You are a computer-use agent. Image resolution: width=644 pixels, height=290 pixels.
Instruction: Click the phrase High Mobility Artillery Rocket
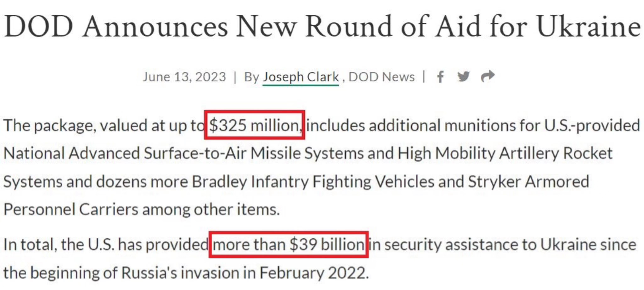click(x=505, y=153)
